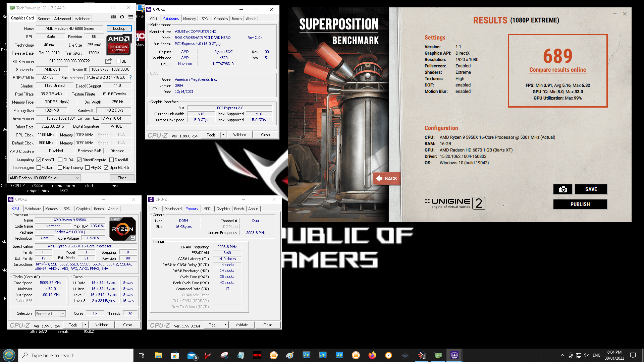Image resolution: width=644 pixels, height=362 pixels.
Task: Toggle PhysX checkbox
Action: point(87,168)
